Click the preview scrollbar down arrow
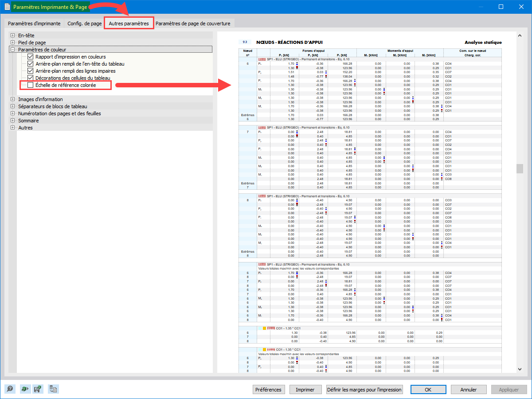Viewport: 532px width, 399px height. [x=520, y=369]
